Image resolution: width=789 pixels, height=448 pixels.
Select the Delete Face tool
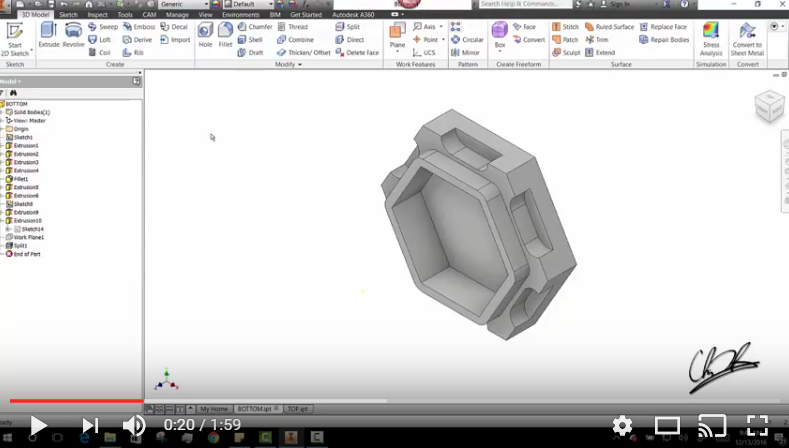(357, 52)
